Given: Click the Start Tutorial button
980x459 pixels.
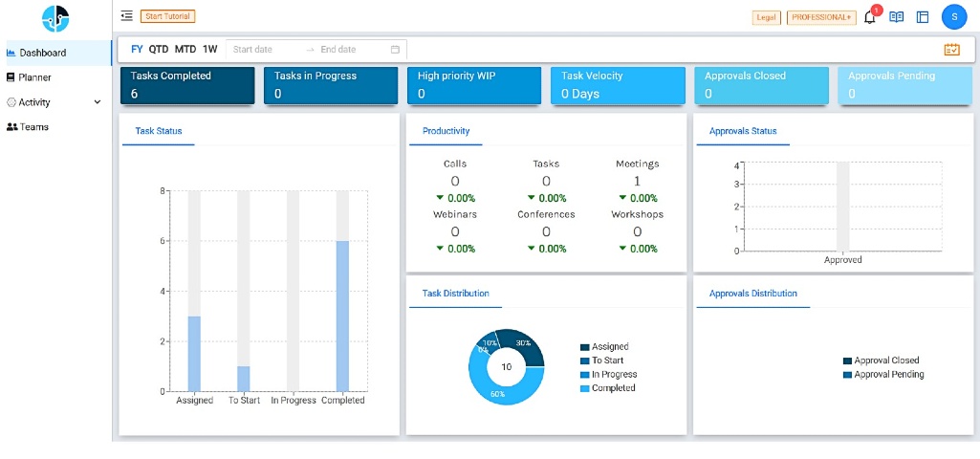Looking at the screenshot, I should (x=168, y=16).
